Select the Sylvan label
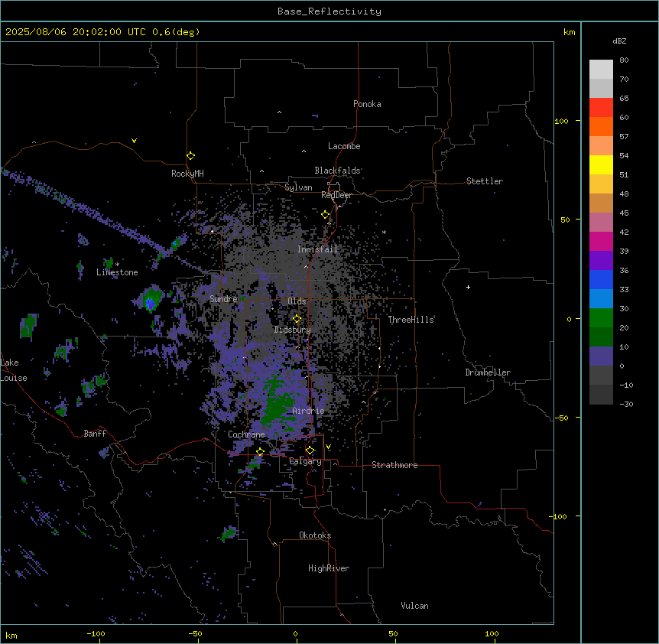 pyautogui.click(x=298, y=187)
